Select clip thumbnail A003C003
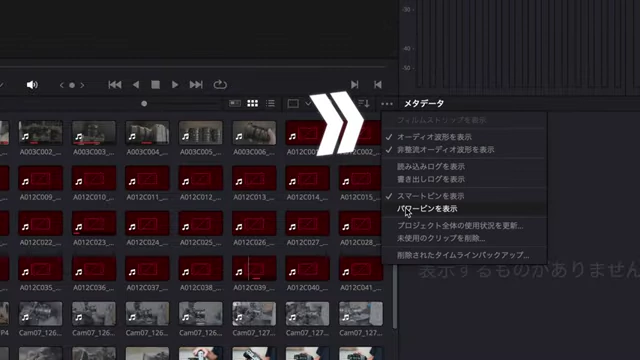This screenshot has width=640, height=360. 94,132
